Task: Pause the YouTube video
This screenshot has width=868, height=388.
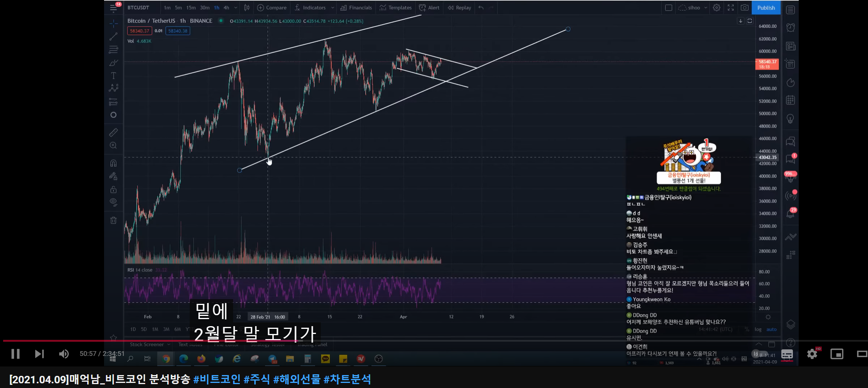Action: coord(15,354)
